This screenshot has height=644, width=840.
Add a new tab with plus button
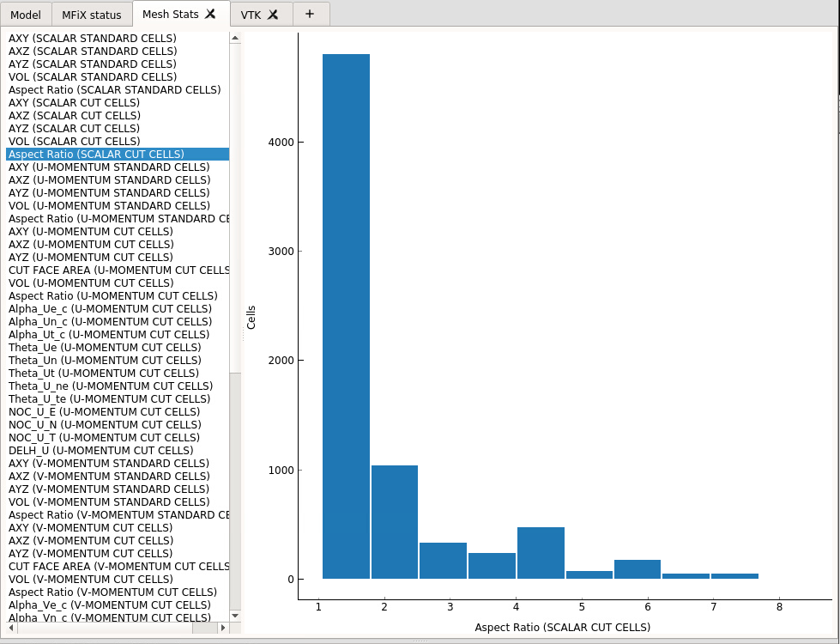pos(310,14)
